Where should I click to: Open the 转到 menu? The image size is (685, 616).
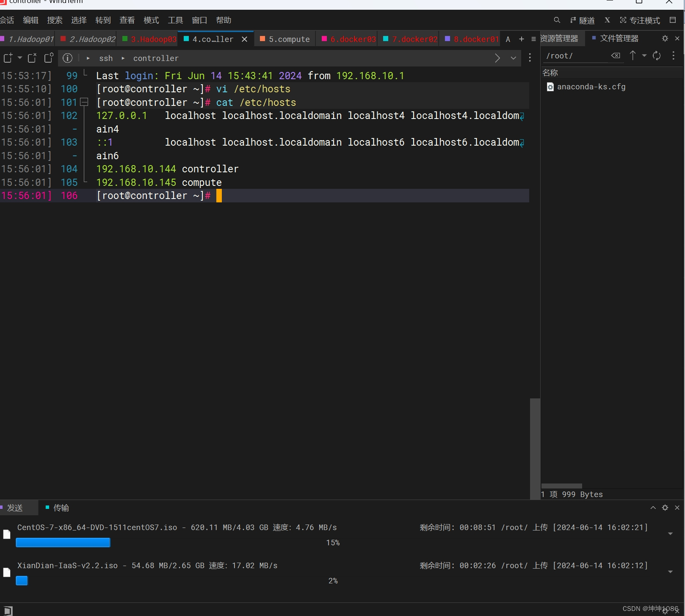coord(103,20)
